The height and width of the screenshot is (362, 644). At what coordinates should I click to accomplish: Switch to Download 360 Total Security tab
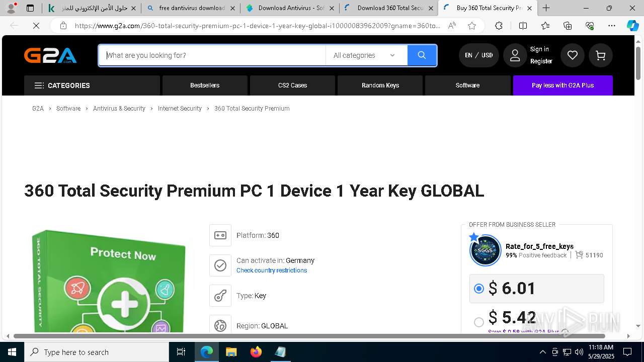389,8
